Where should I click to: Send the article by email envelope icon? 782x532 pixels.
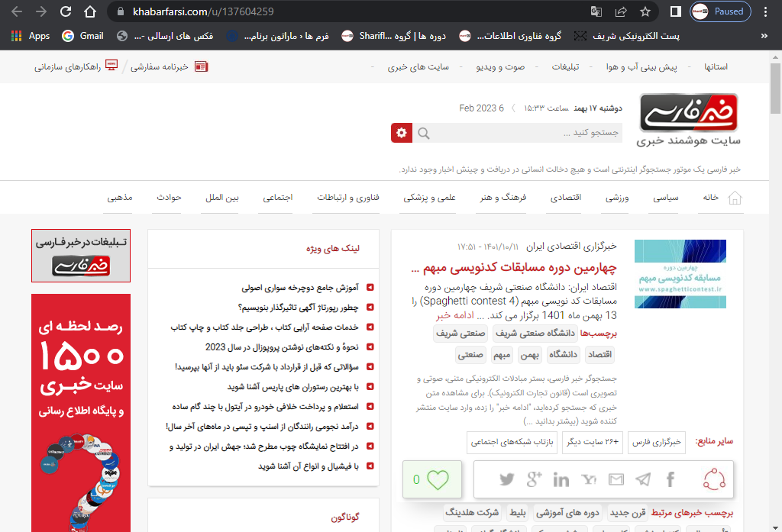coord(616,479)
